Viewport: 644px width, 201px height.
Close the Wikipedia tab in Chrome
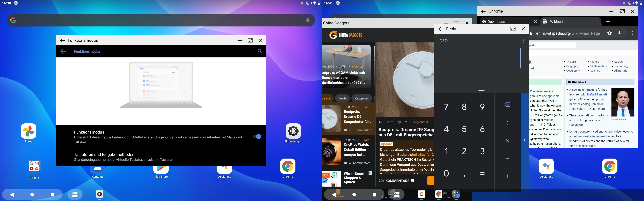(x=596, y=21)
